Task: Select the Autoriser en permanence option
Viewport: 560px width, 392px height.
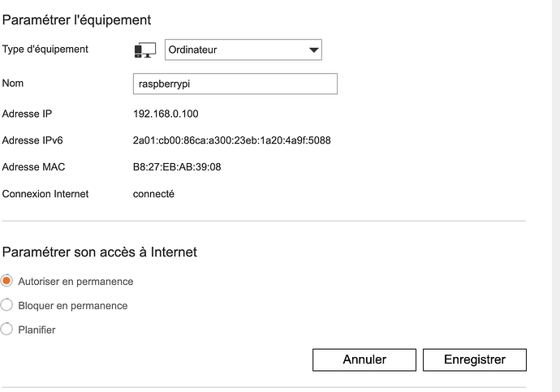Action: pos(7,281)
